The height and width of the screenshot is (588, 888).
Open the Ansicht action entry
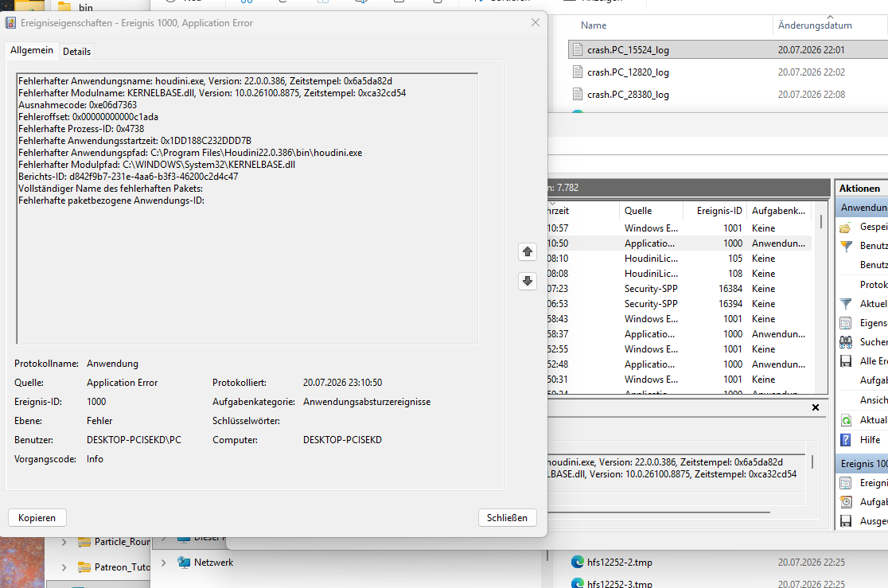(x=873, y=400)
